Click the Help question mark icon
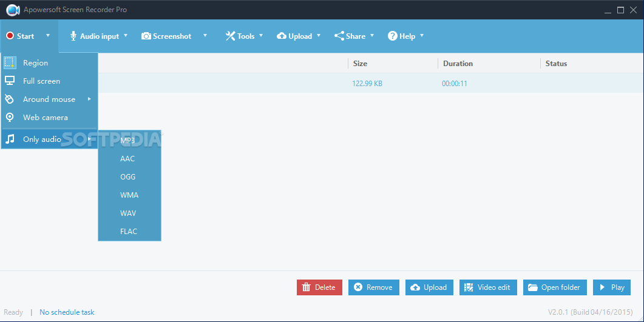644x322 pixels. (x=392, y=36)
